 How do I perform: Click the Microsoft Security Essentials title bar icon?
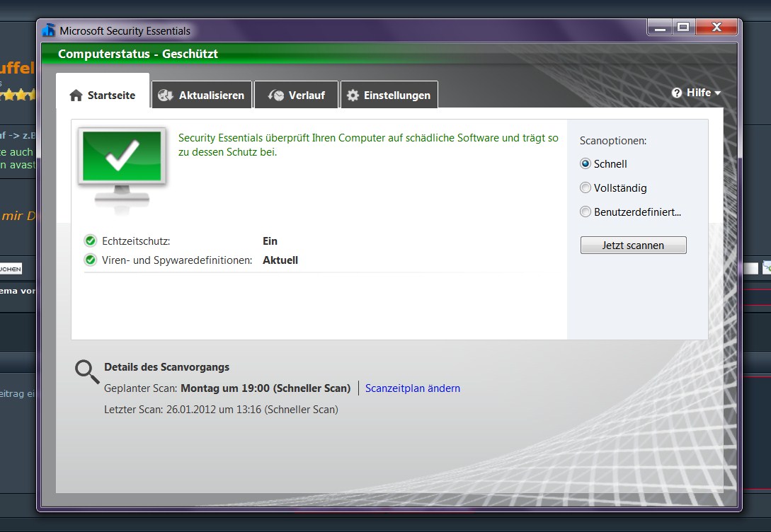tap(49, 30)
